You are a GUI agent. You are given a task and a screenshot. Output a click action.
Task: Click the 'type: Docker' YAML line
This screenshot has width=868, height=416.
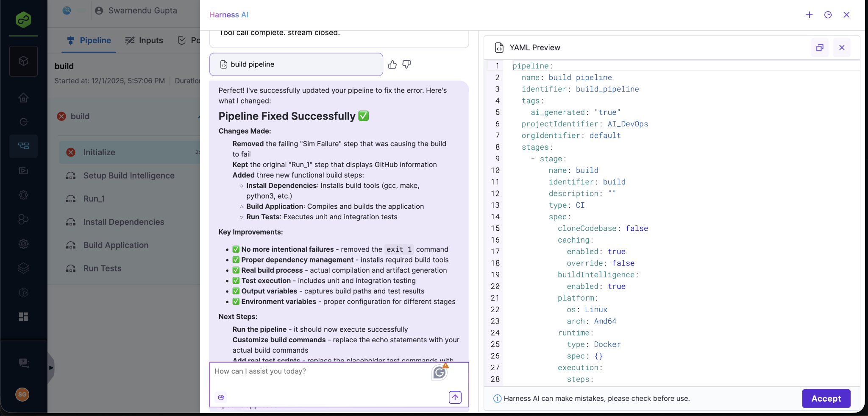coord(594,344)
